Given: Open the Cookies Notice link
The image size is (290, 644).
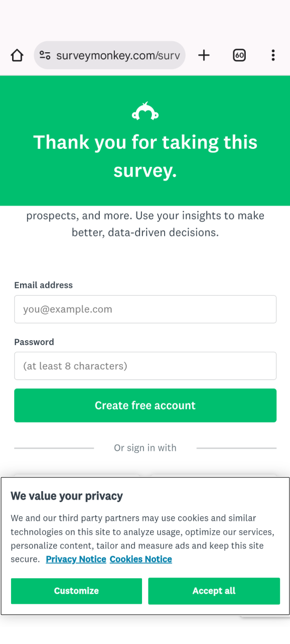Looking at the screenshot, I should point(141,559).
